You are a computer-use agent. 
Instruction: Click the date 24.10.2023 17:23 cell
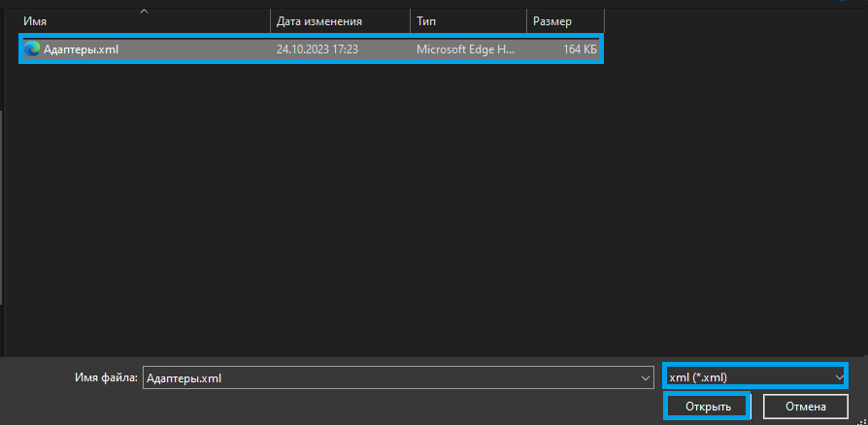317,49
